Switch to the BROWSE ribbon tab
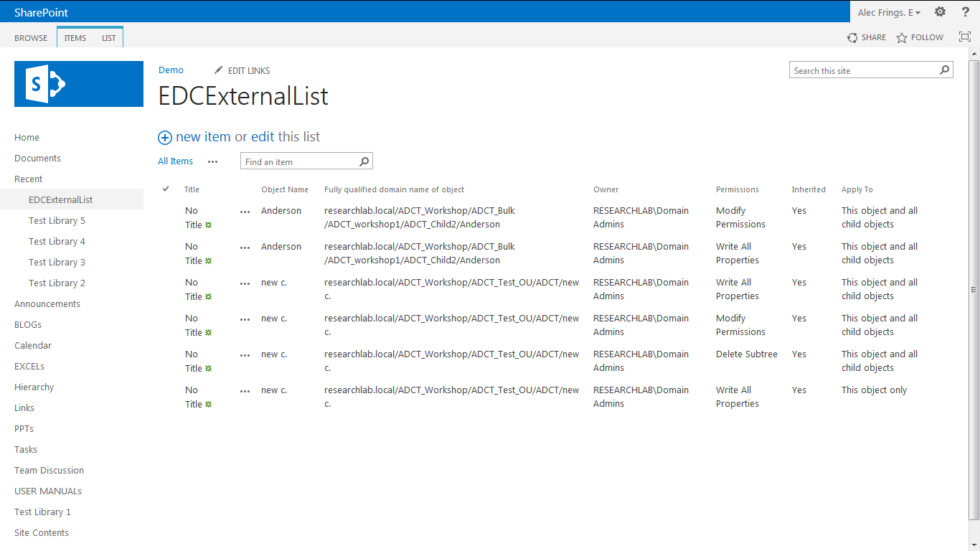This screenshot has height=551, width=980. pos(31,38)
